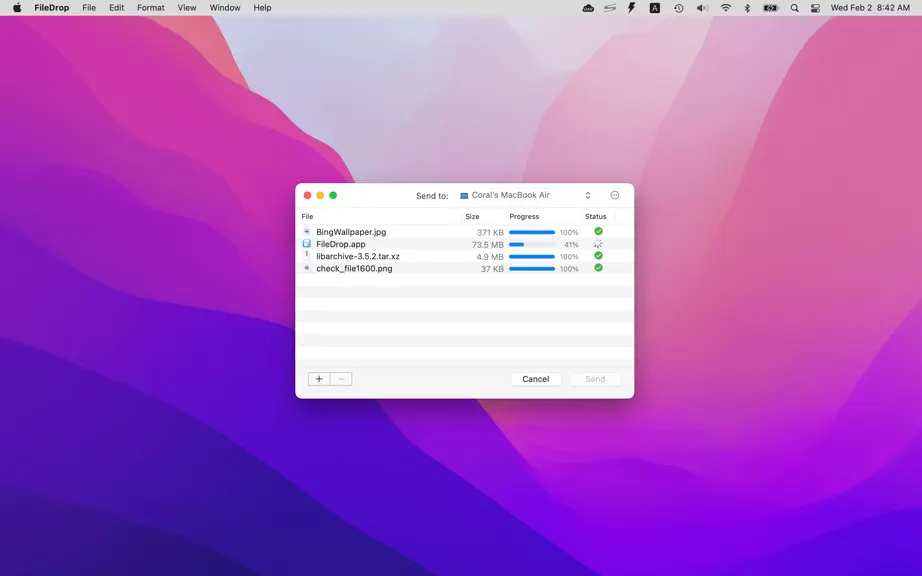Sort by File column header
This screenshot has width=922, height=576.
tap(380, 216)
